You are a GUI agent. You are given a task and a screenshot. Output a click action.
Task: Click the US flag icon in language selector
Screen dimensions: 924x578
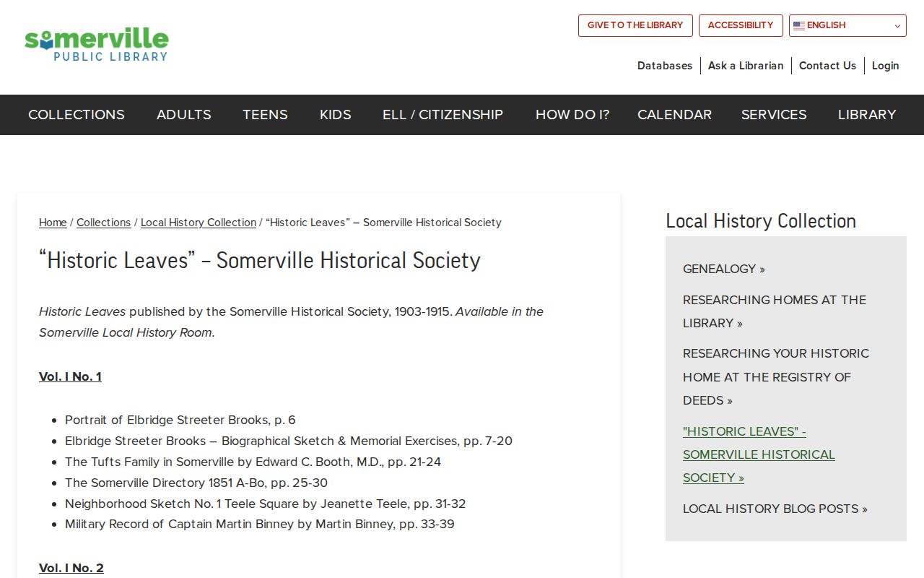799,25
